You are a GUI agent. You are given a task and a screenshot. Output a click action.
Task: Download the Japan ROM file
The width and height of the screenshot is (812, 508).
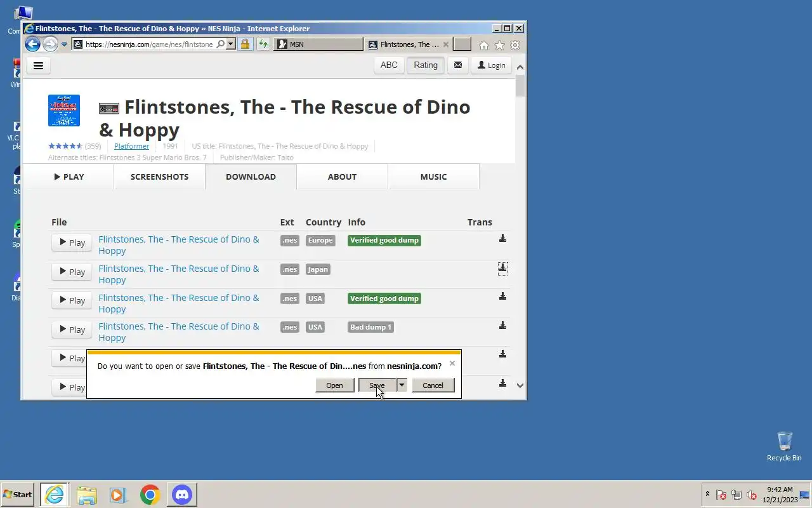pos(502,268)
